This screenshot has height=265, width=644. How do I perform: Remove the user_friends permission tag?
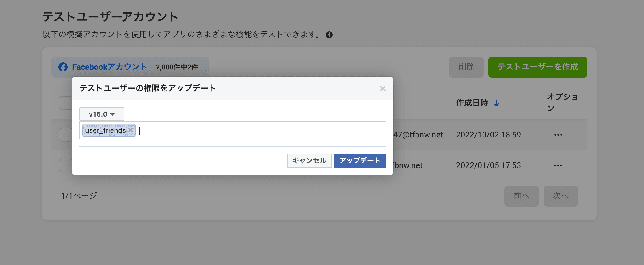point(131,130)
